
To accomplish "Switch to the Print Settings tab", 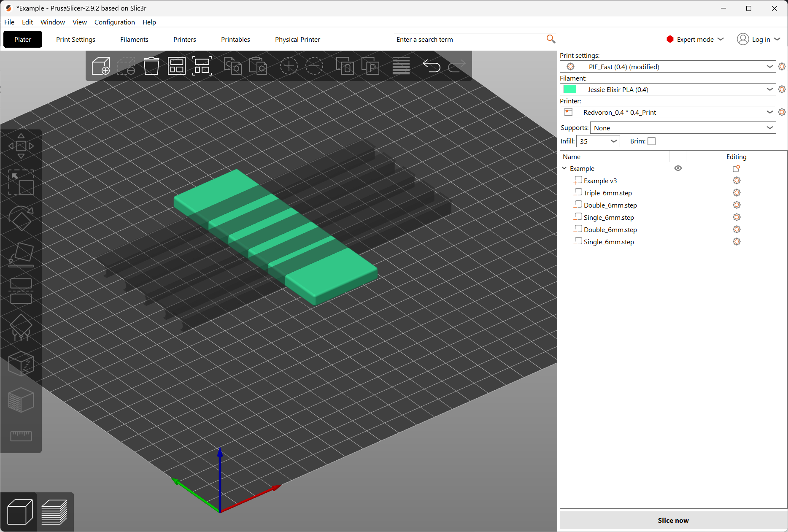I will pyautogui.click(x=76, y=39).
